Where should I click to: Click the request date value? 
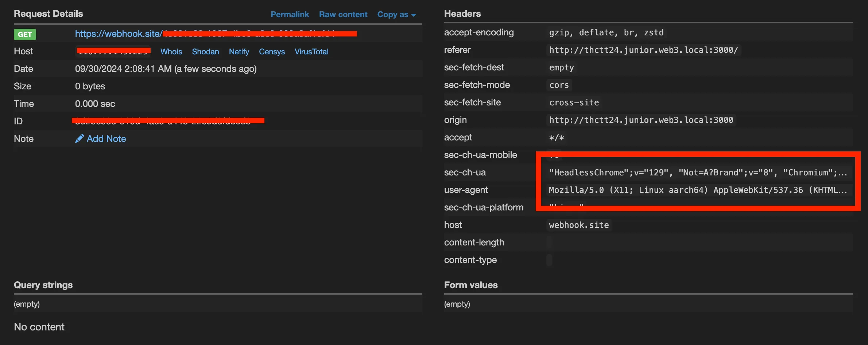point(166,69)
